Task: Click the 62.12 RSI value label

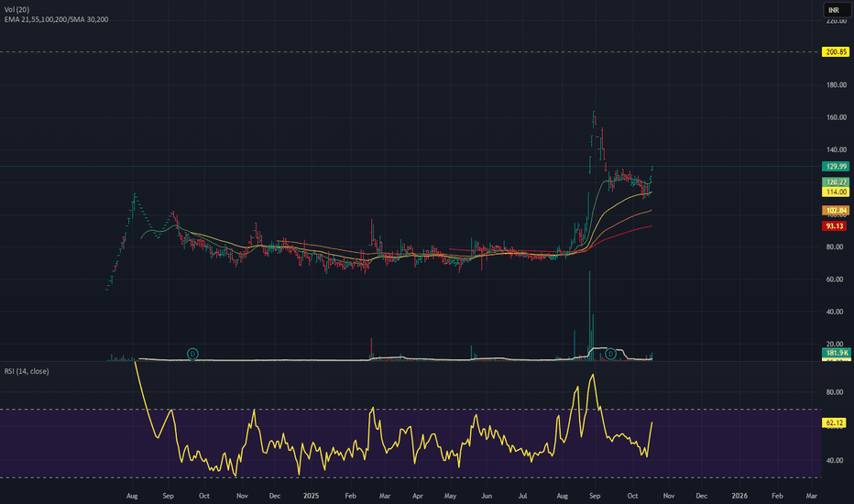Action: (x=833, y=423)
